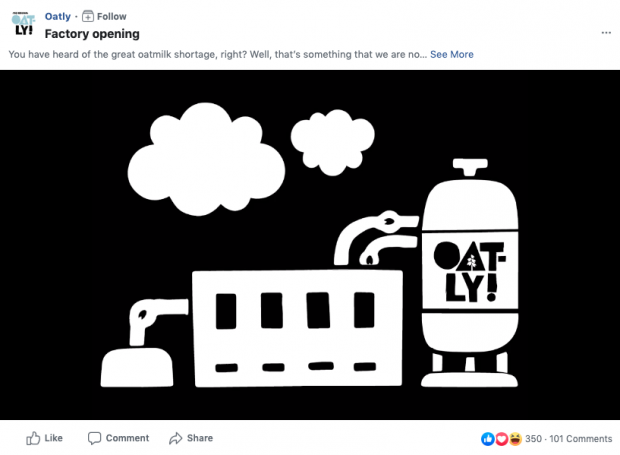Share the Factory opening post
The height and width of the screenshot is (455, 620).
click(x=191, y=438)
